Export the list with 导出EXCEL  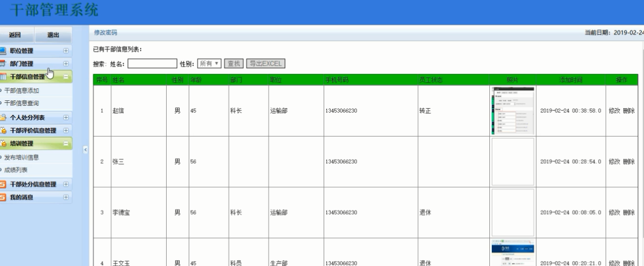266,64
